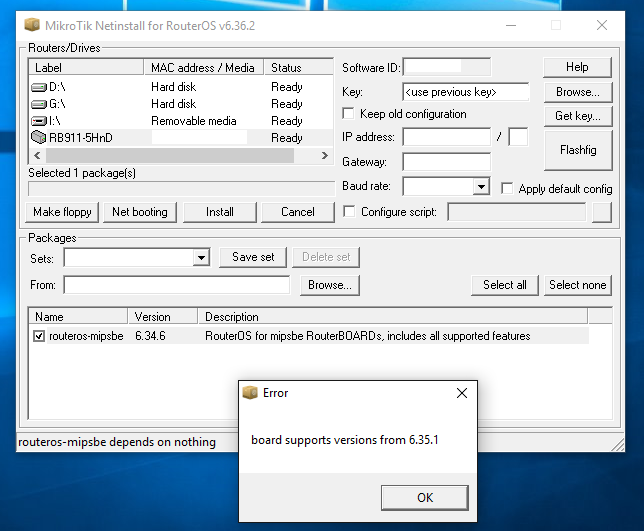Expand the Sets dropdown list

point(201,258)
